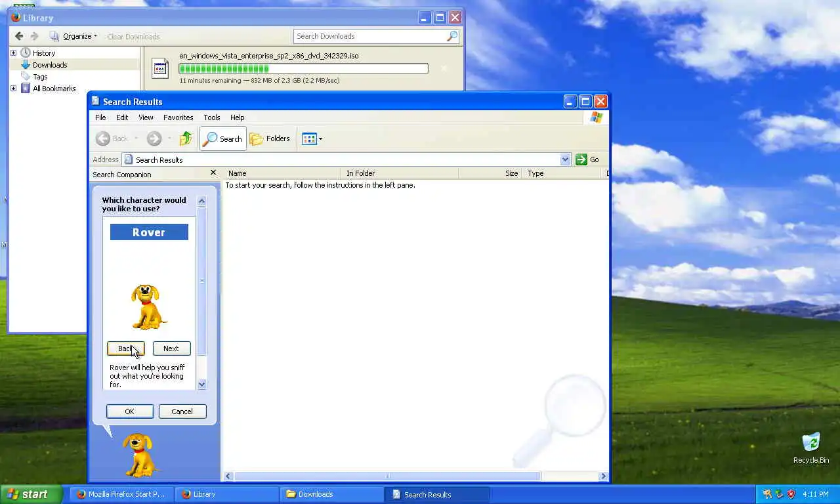840x504 pixels.
Task: Click the Explorer Forward toolbar button
Action: point(154,138)
